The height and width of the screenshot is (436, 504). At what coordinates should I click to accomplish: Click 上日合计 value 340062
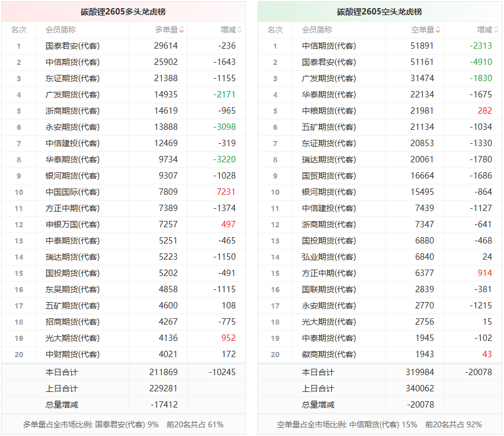click(x=420, y=388)
